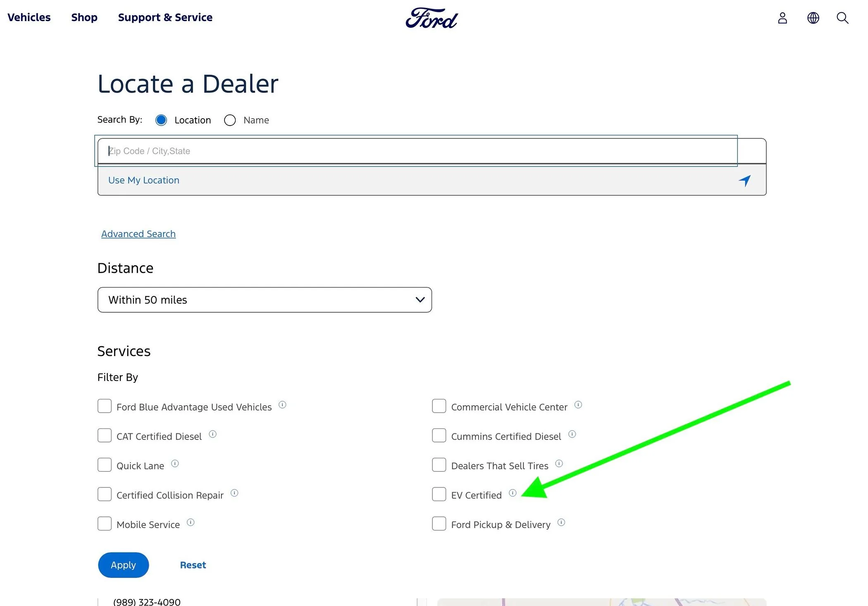Open the account profile icon
This screenshot has width=868, height=606.
[782, 18]
